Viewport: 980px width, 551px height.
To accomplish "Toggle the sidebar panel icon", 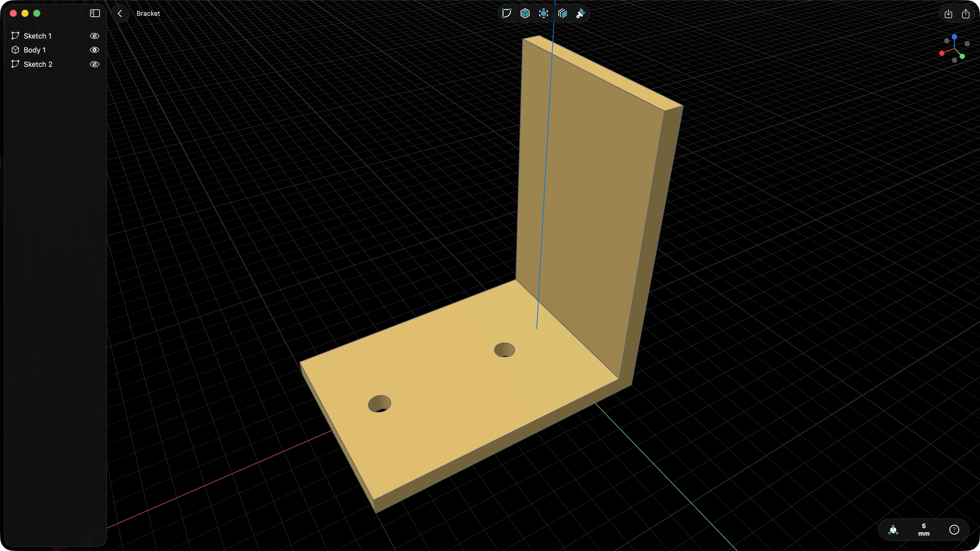I will coord(95,13).
